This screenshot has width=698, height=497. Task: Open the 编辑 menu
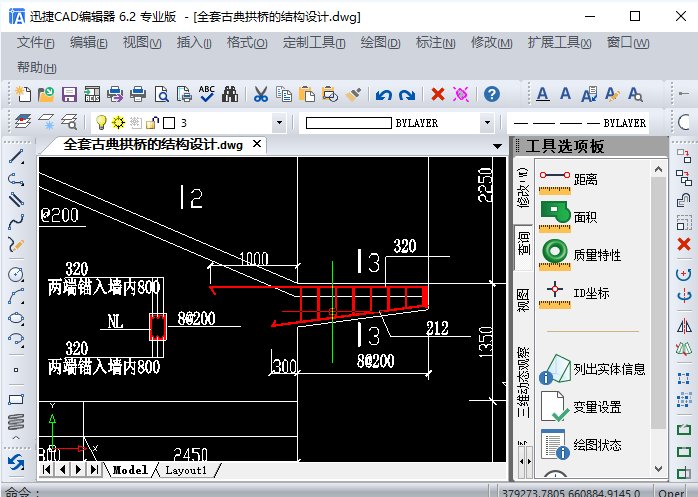coord(89,43)
